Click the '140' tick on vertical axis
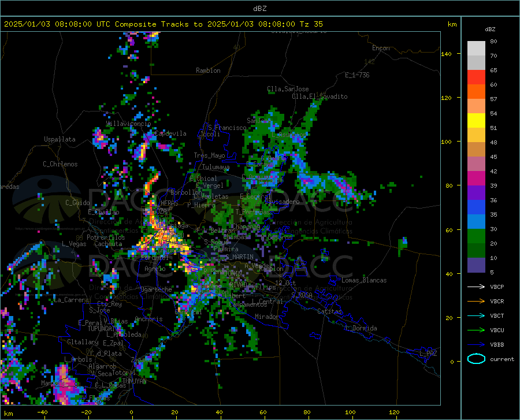 pyautogui.click(x=446, y=54)
